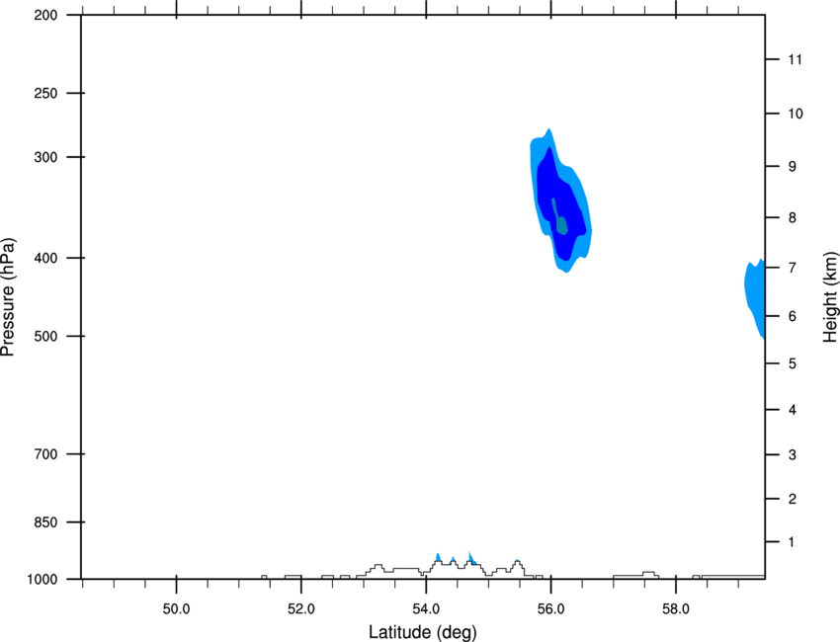Click the 50.0 latitude tick label
Image resolution: width=840 pixels, height=642 pixels.
coord(176,609)
